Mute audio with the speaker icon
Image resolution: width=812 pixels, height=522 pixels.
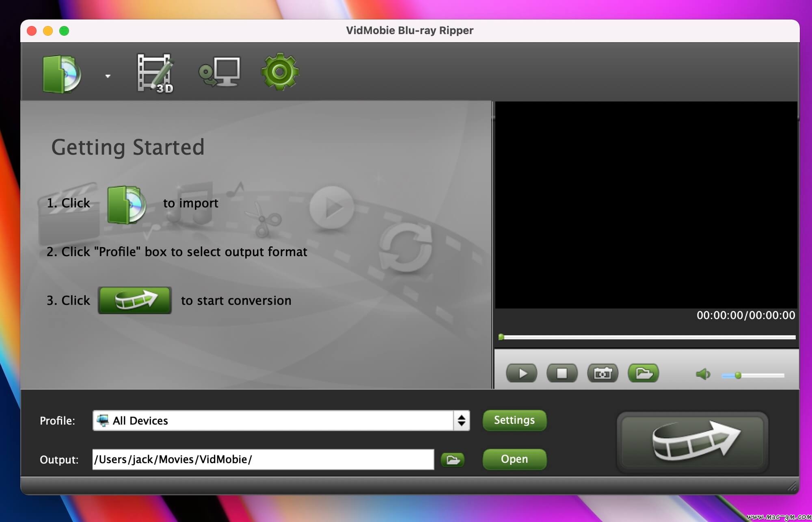coord(703,374)
